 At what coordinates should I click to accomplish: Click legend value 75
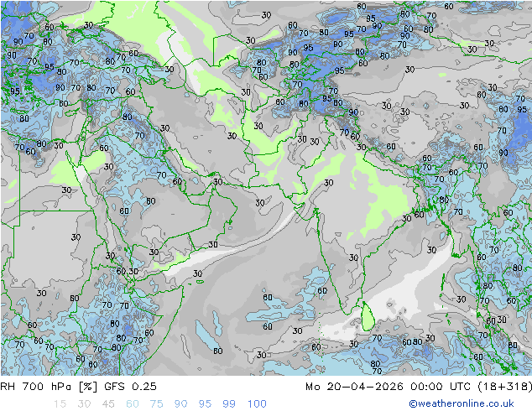coord(156,404)
